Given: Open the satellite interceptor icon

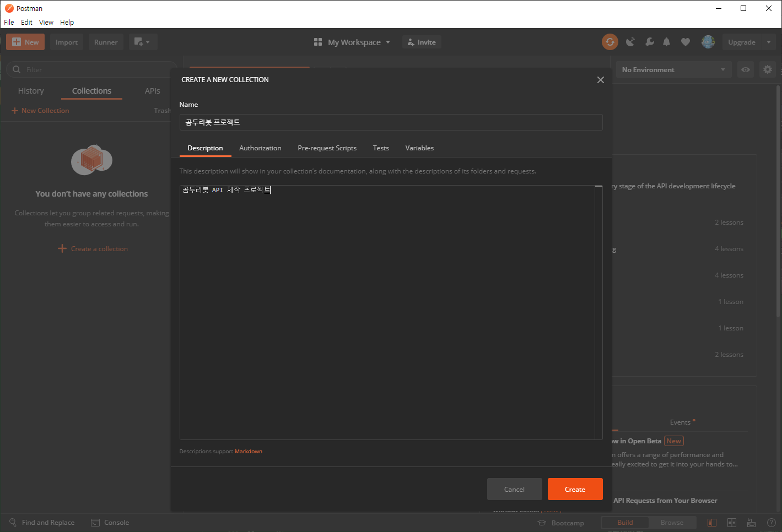Looking at the screenshot, I should point(630,42).
